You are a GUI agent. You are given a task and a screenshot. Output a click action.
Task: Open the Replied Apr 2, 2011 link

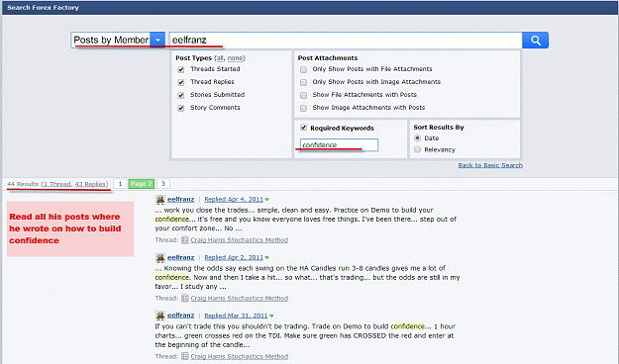coord(234,257)
